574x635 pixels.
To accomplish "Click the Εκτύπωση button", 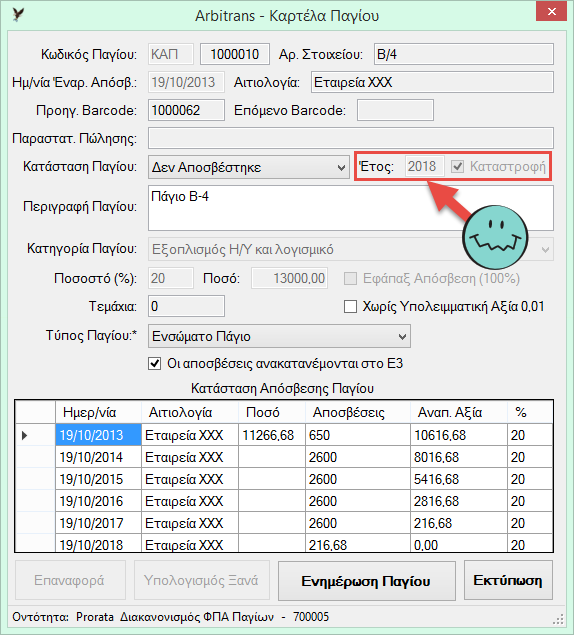I will (x=508, y=580).
